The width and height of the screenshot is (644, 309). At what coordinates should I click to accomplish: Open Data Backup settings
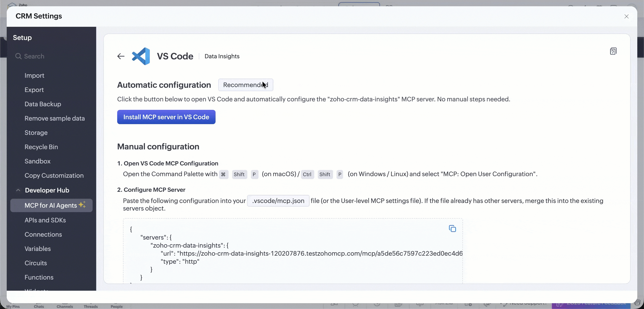pos(43,104)
